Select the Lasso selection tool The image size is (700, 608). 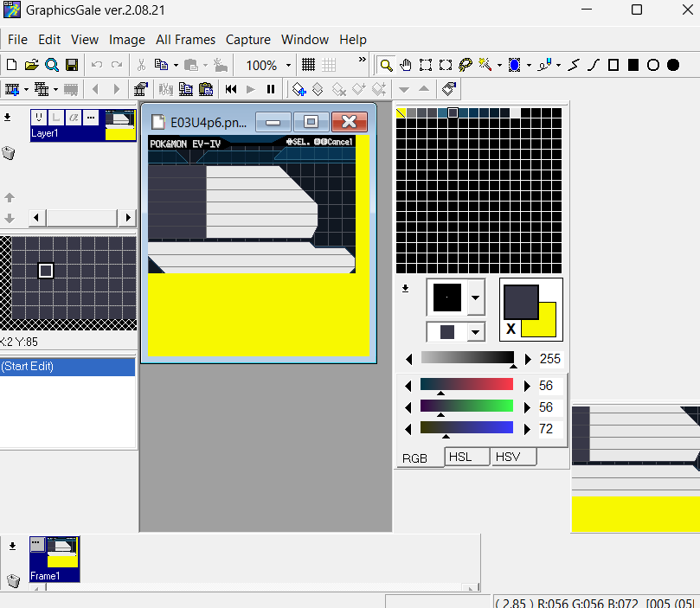pos(465,65)
